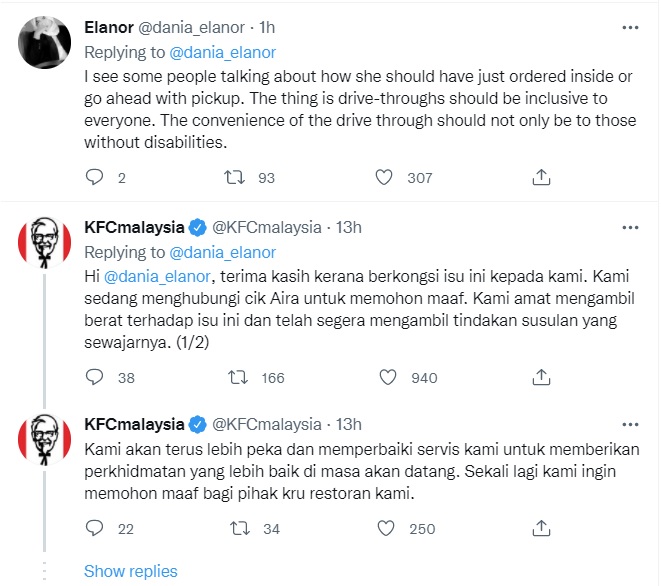Viewport: 661px width, 586px height.
Task: Like Elanor's tweet with 307 likes
Action: (384, 177)
